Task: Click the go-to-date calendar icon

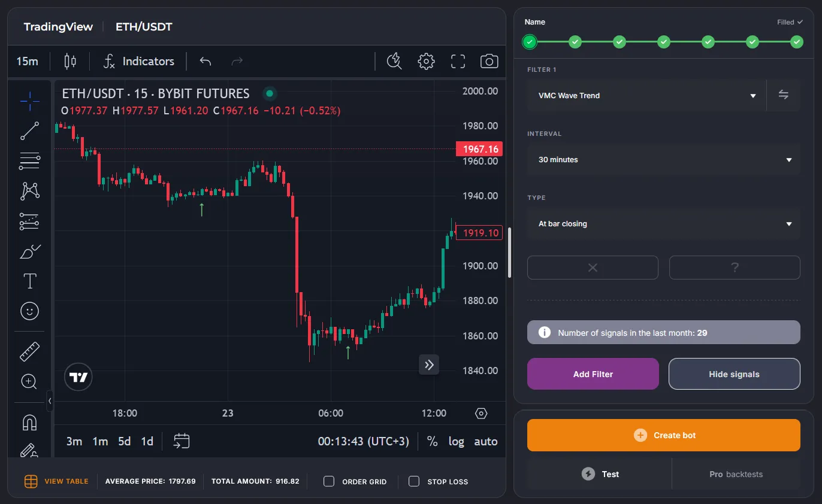Action: point(182,441)
